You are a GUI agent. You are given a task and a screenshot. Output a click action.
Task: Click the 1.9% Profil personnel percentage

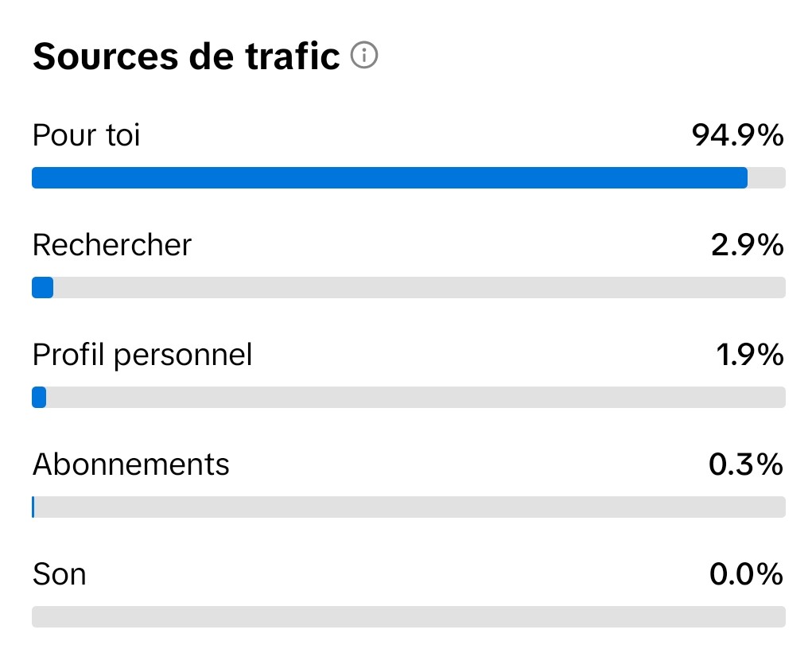pos(750,355)
